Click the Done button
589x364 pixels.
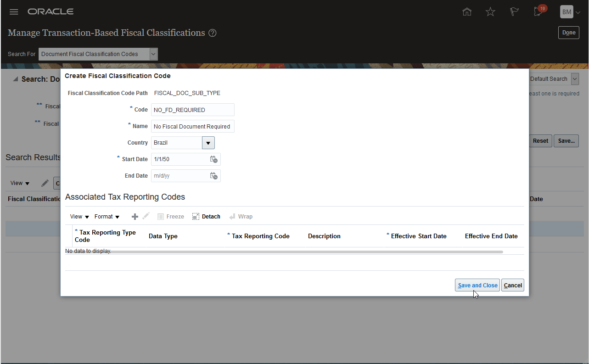568,33
